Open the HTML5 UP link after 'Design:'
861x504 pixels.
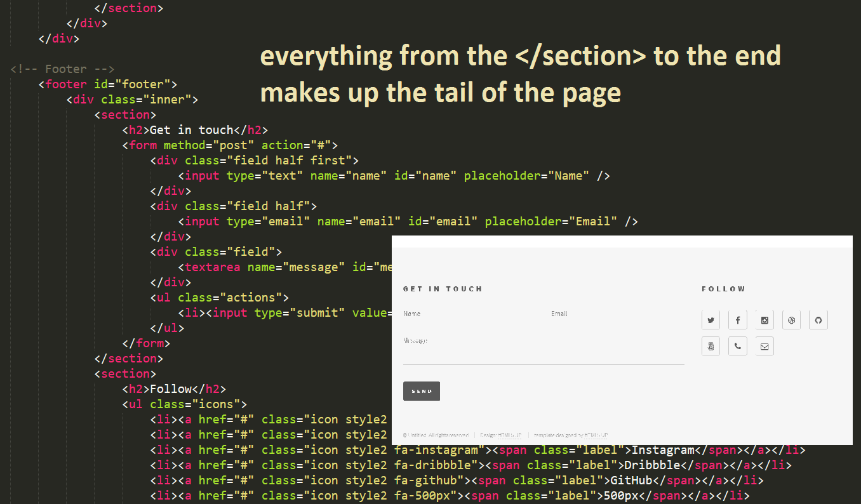point(510,435)
